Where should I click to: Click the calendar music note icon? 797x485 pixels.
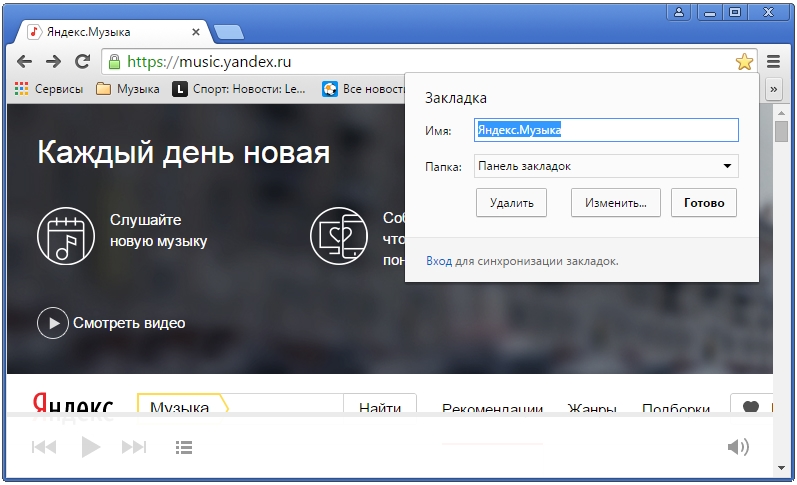pyautogui.click(x=66, y=236)
